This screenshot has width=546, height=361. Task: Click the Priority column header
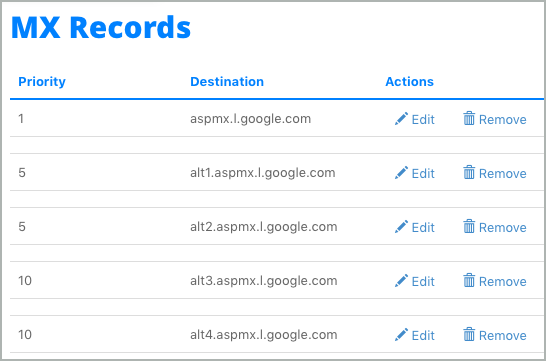[42, 82]
